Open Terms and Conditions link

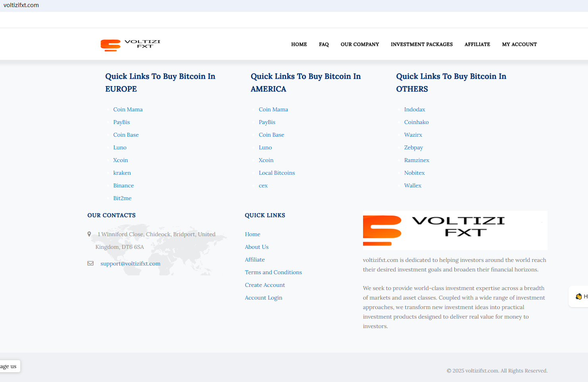(x=273, y=272)
